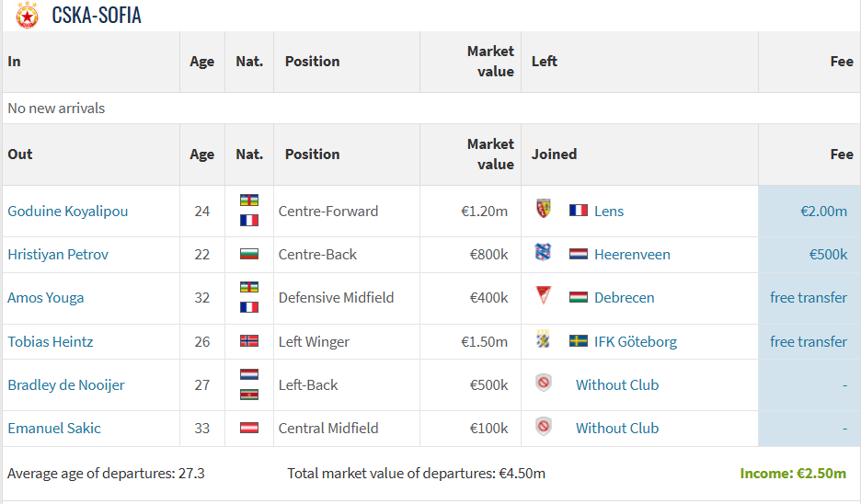
Task: Click the Norwegian flag beside Tobias Heintz
Action: point(249,341)
